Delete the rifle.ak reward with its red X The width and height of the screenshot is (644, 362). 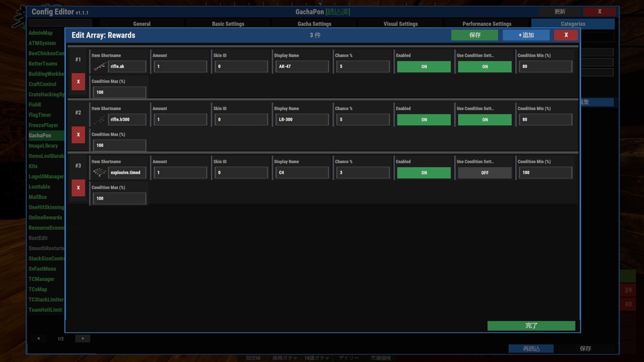78,82
